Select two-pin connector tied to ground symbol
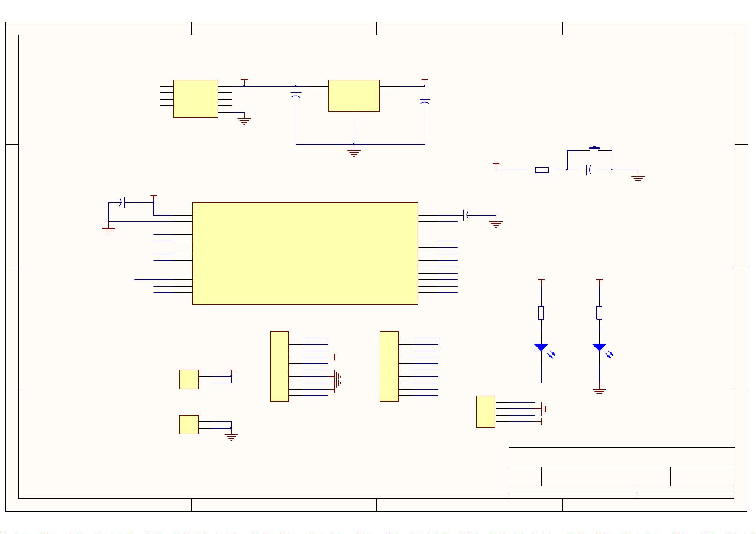This screenshot has width=756, height=534. (x=189, y=425)
